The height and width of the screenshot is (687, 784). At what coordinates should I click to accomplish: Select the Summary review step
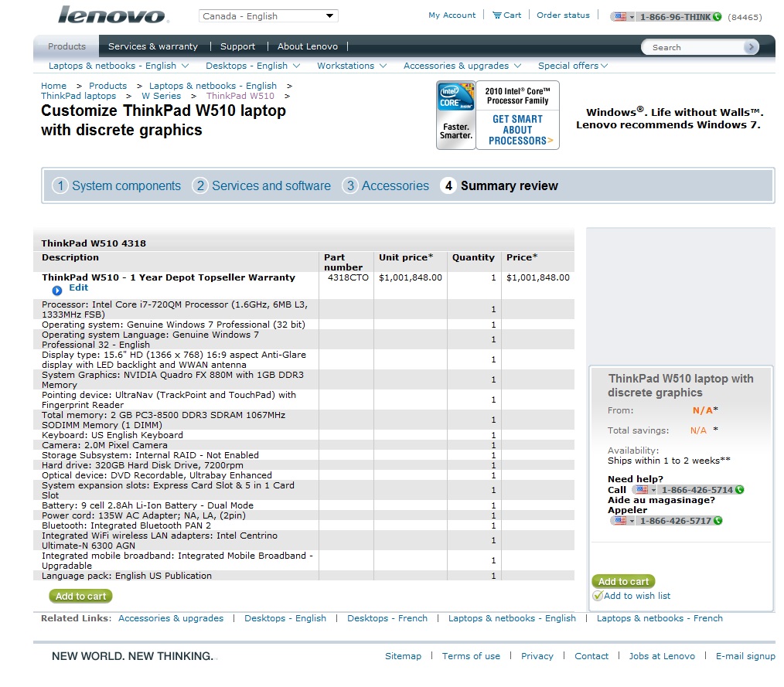509,186
